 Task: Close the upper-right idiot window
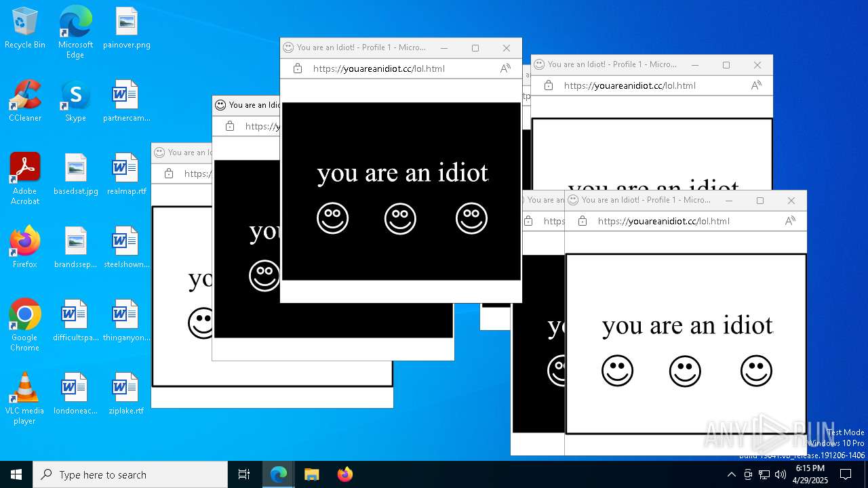tap(757, 64)
